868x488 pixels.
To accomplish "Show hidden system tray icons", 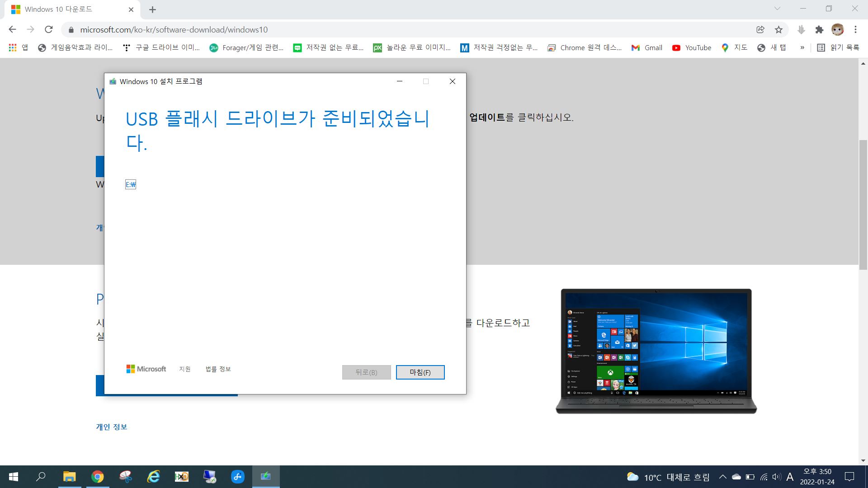I will coord(722,477).
